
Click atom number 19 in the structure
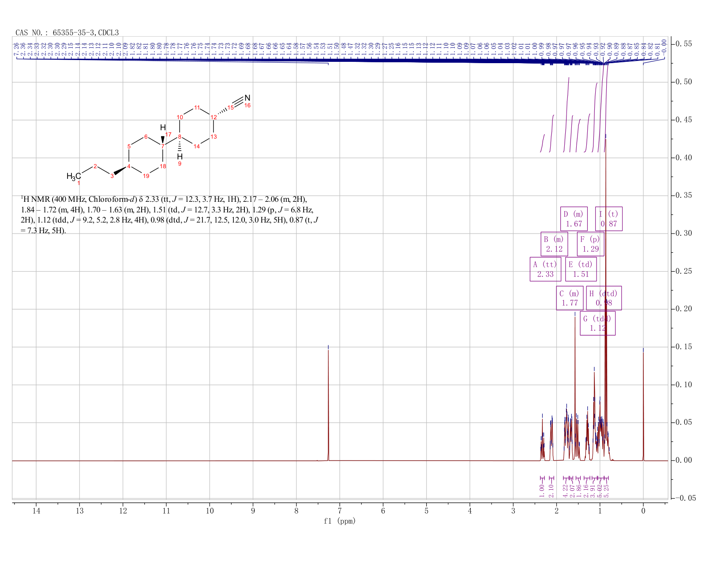coord(146,176)
